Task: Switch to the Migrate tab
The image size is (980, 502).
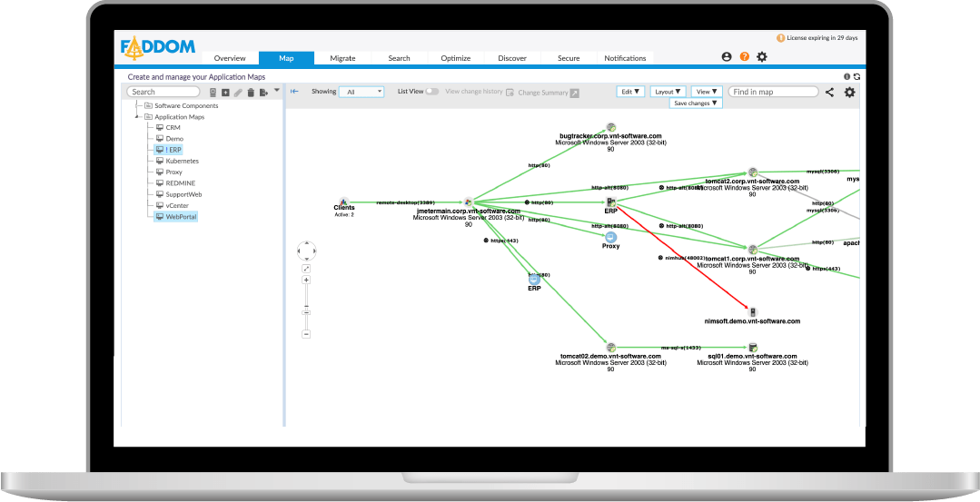Action: 342,58
